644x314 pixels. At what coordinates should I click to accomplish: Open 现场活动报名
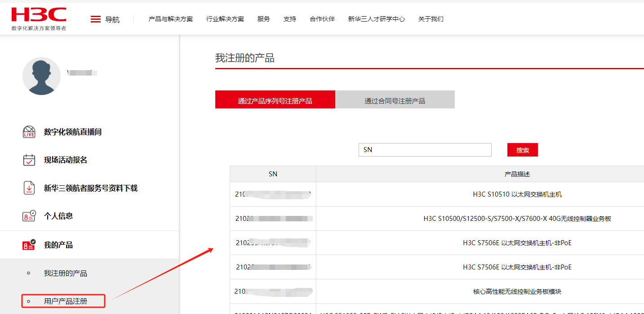[66, 160]
